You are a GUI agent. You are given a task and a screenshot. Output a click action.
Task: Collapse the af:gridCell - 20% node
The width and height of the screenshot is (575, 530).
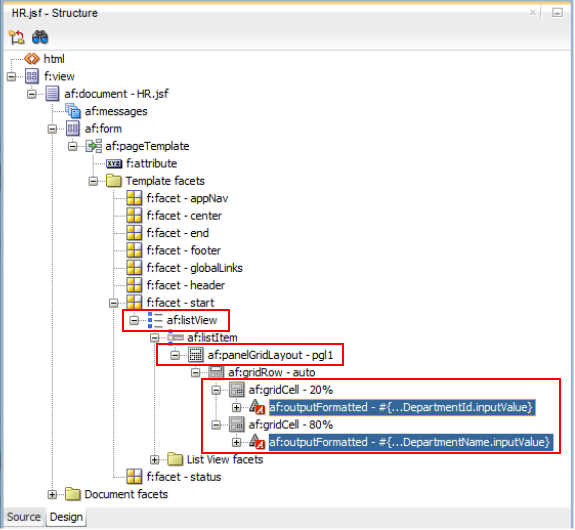point(216,390)
